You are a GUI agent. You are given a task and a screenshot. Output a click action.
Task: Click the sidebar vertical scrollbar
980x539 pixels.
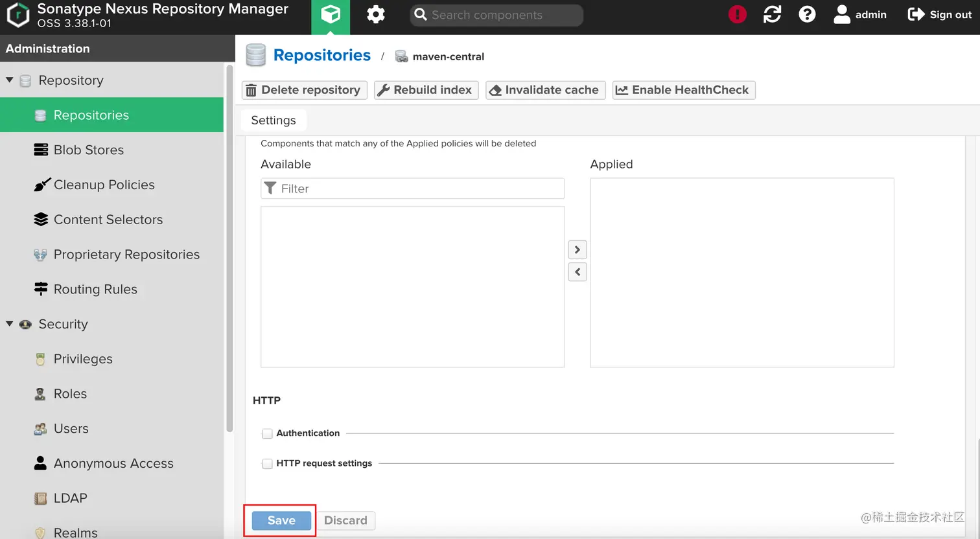coord(229,248)
